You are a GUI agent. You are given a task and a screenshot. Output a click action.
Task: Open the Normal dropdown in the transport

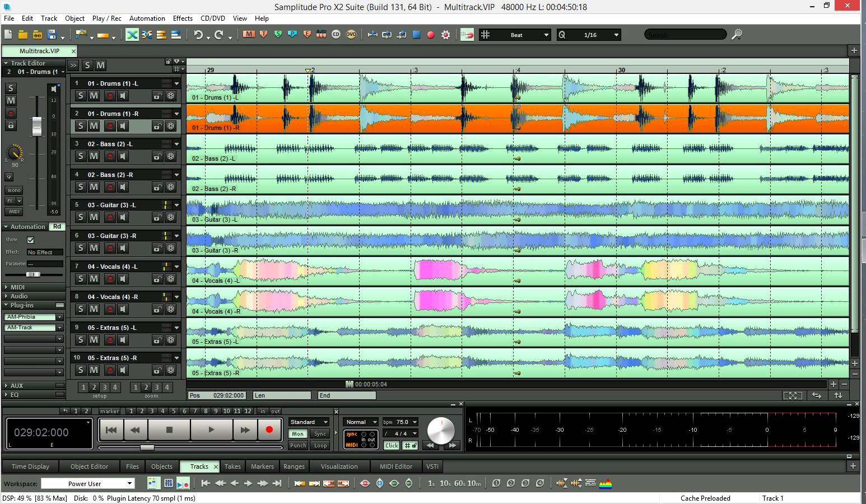(362, 422)
